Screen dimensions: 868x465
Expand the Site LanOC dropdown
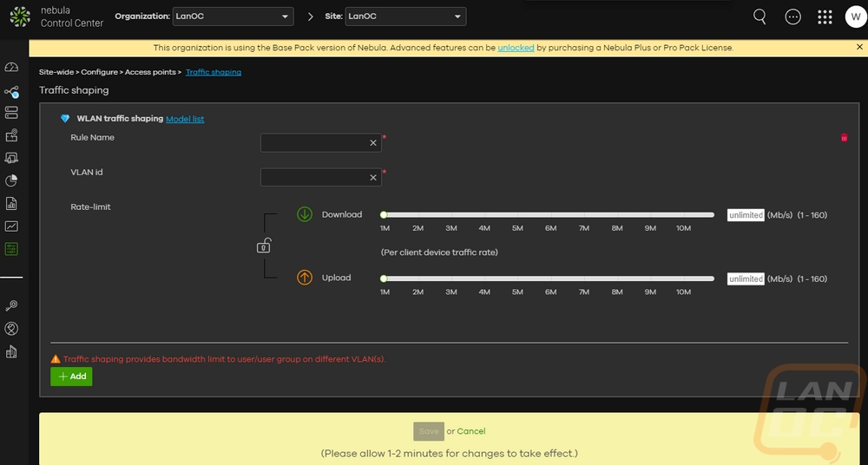click(x=405, y=16)
